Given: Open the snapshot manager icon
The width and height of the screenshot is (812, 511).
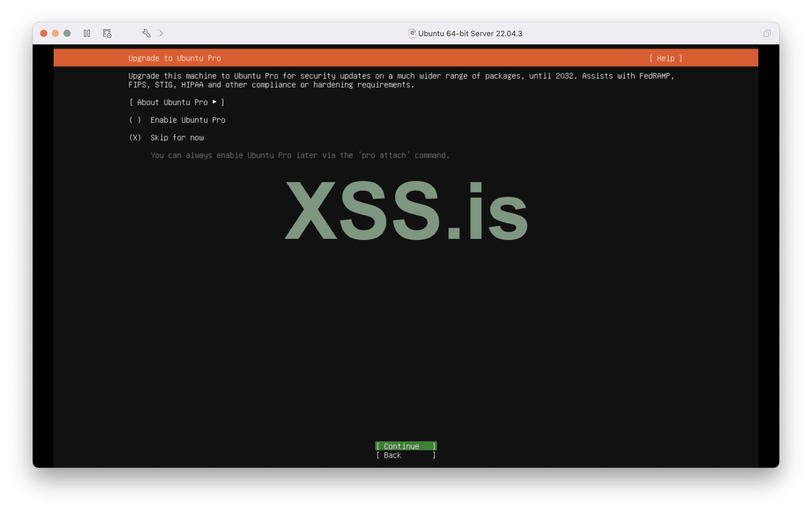Looking at the screenshot, I should tap(107, 33).
